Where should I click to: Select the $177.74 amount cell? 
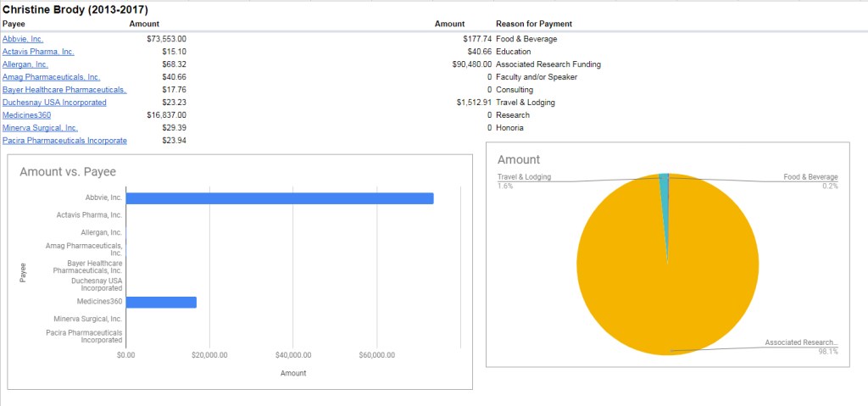coord(478,39)
